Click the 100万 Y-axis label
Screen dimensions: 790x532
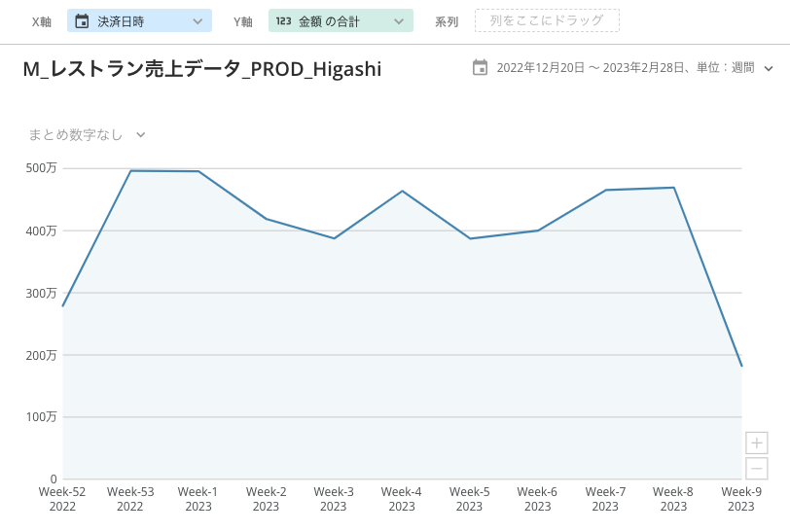[41, 416]
